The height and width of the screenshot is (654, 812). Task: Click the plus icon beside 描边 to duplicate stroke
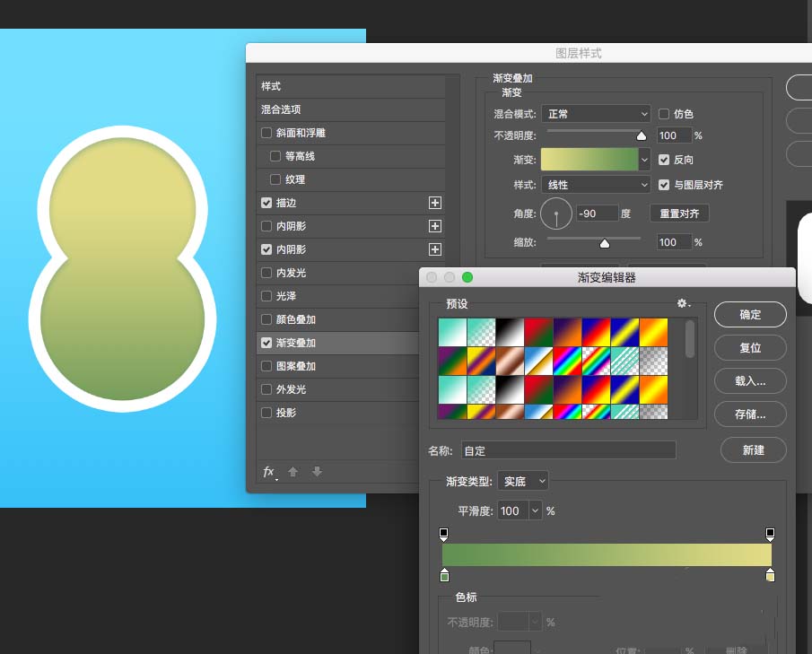coord(434,203)
